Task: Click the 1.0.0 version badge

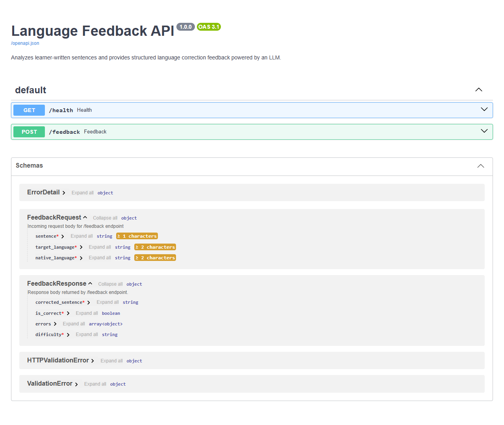Action: [x=185, y=27]
